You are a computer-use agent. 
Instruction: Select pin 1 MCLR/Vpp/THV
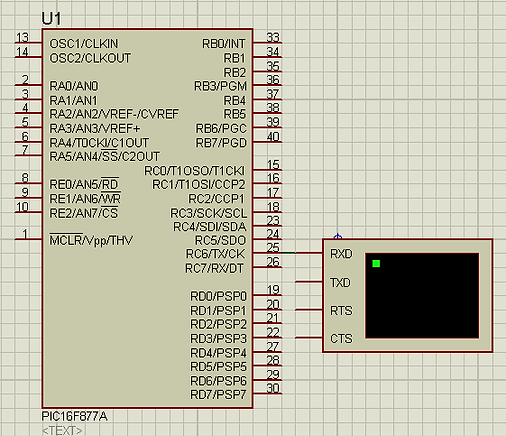coord(28,239)
